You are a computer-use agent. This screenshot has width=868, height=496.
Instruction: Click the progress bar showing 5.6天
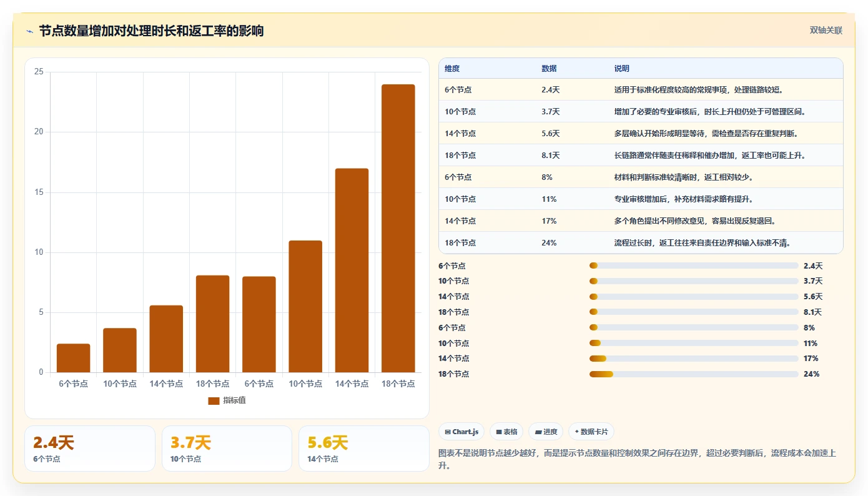click(694, 297)
